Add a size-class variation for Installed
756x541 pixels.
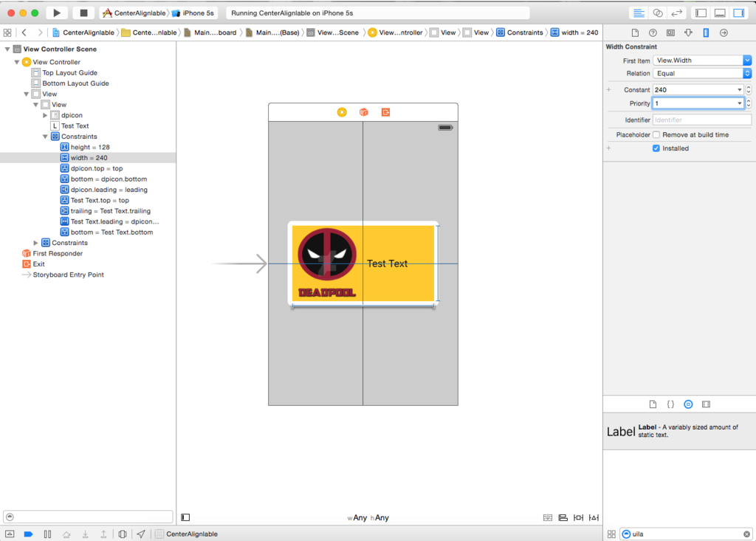[x=608, y=148]
